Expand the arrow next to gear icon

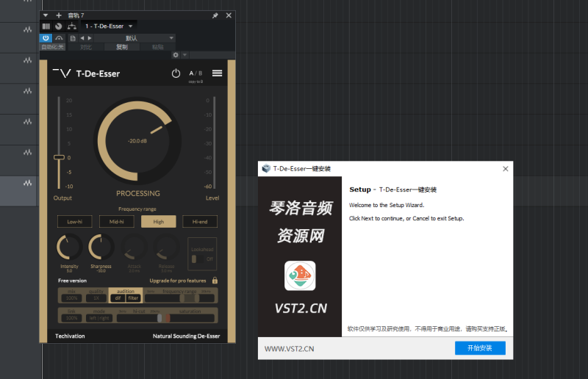184,55
